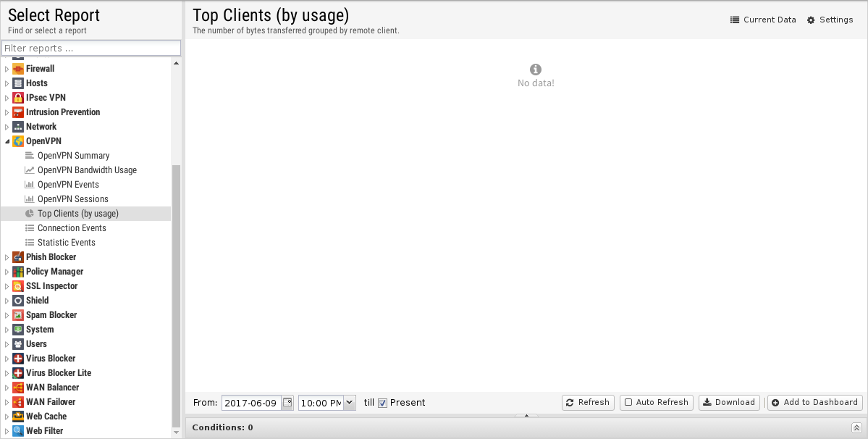
Task: Click the IPsec VPN padlock icon
Action: point(17,97)
